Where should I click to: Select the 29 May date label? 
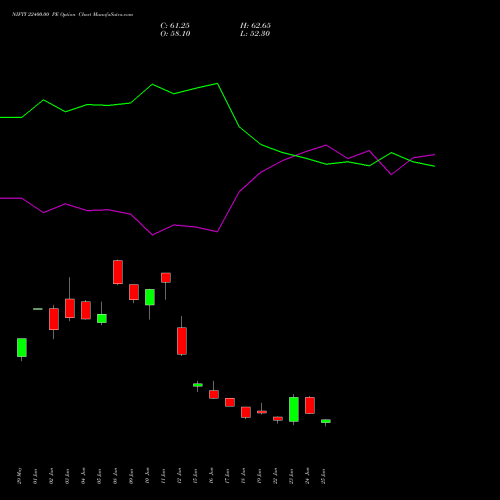point(19,476)
